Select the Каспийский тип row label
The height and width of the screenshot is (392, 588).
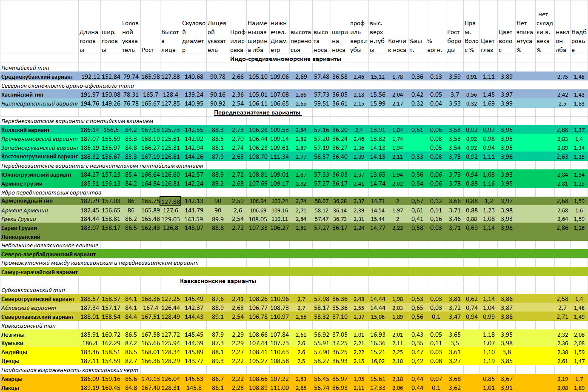[22, 94]
